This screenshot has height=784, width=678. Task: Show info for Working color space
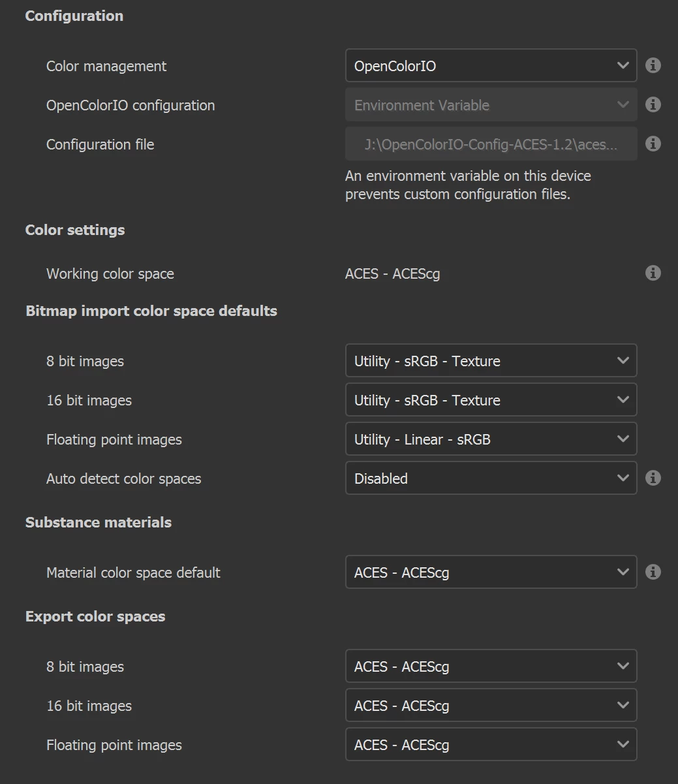coord(653,273)
